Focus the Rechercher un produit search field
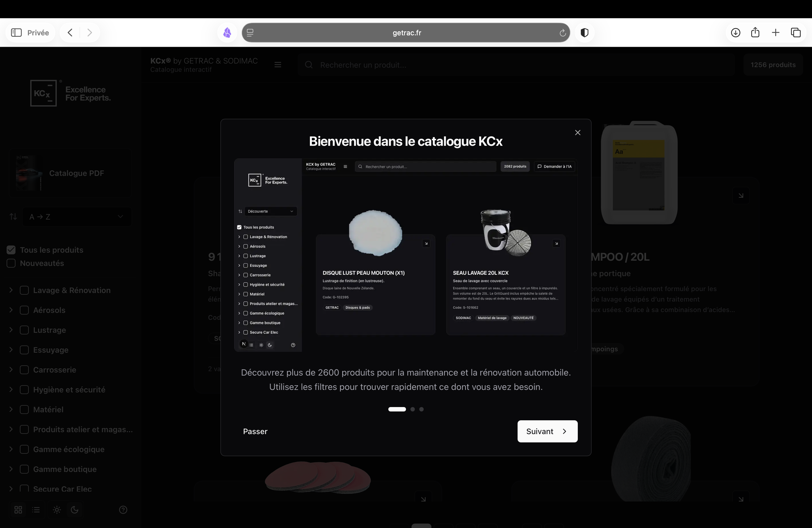 coord(516,65)
